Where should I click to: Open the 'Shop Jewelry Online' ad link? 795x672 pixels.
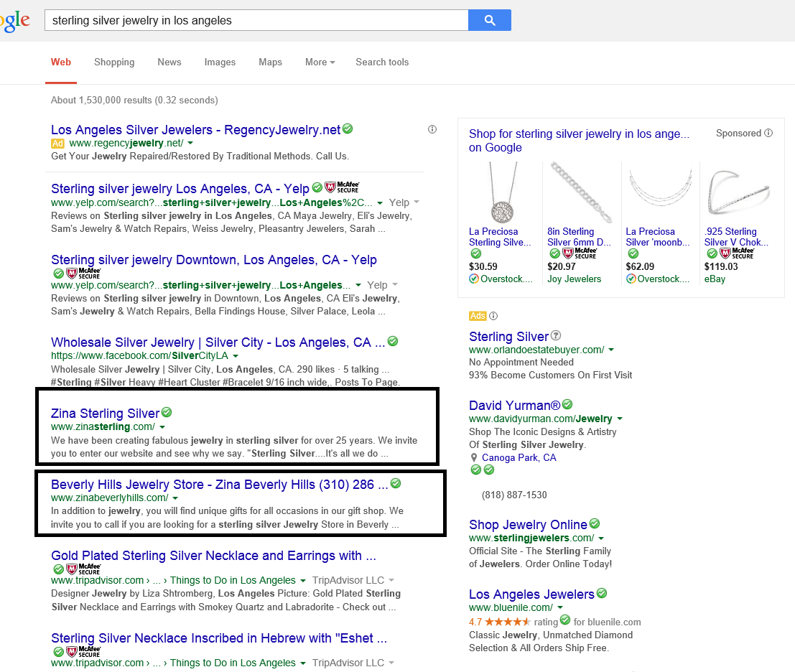[528, 525]
